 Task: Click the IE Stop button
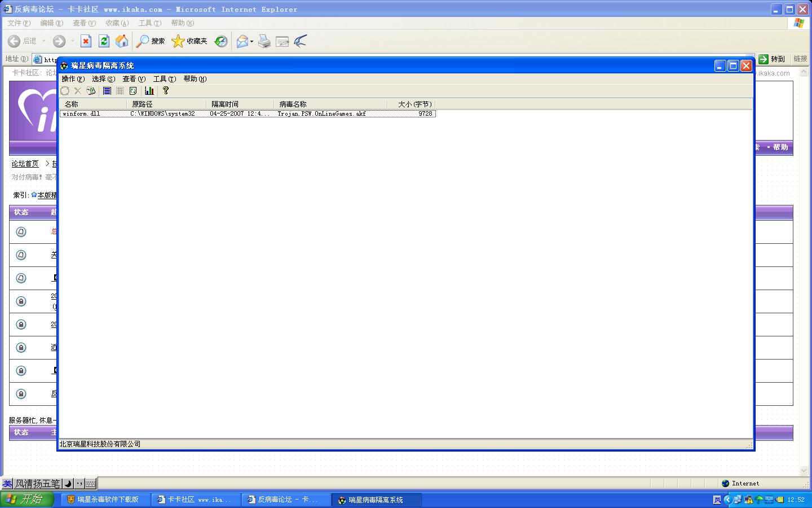(86, 41)
